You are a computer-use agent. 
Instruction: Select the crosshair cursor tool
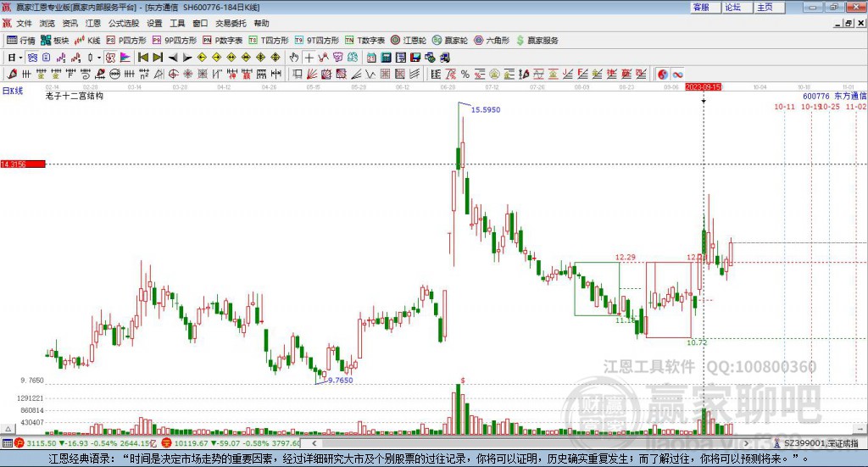coord(309,58)
